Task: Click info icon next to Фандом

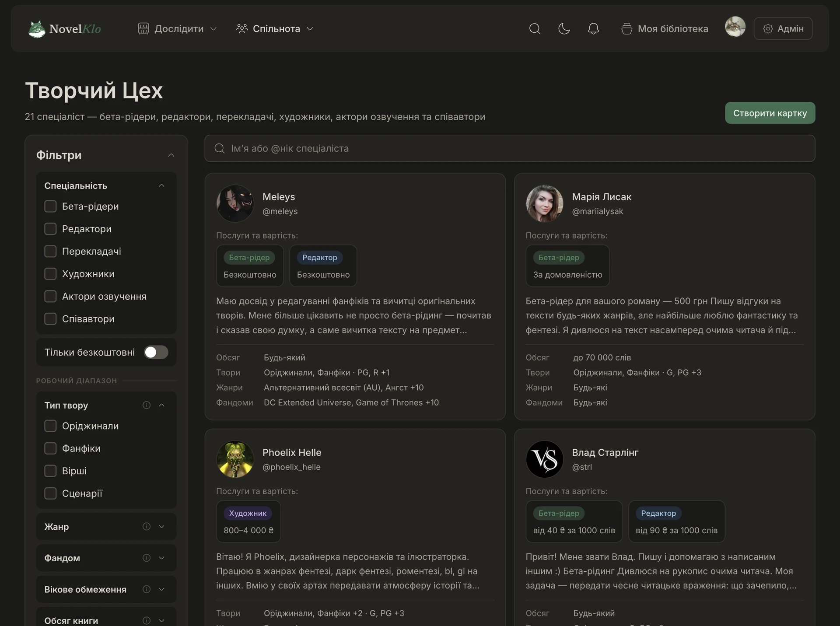Action: 147,558
